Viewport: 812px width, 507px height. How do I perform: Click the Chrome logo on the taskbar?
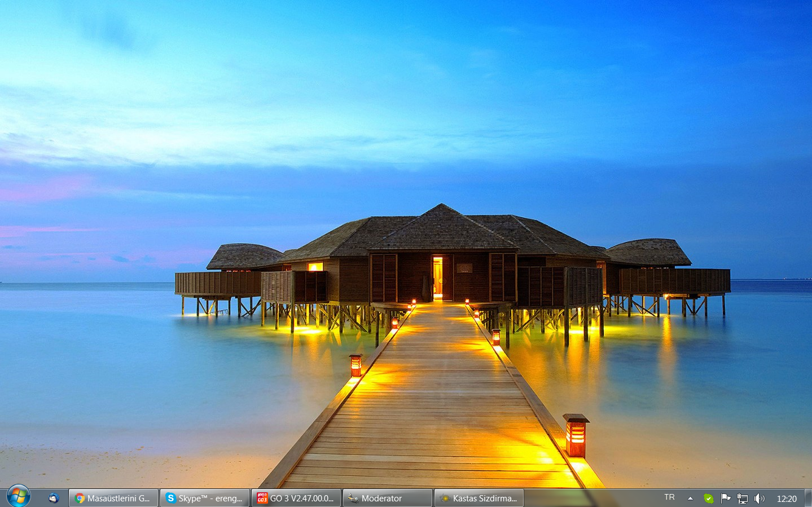[80, 498]
